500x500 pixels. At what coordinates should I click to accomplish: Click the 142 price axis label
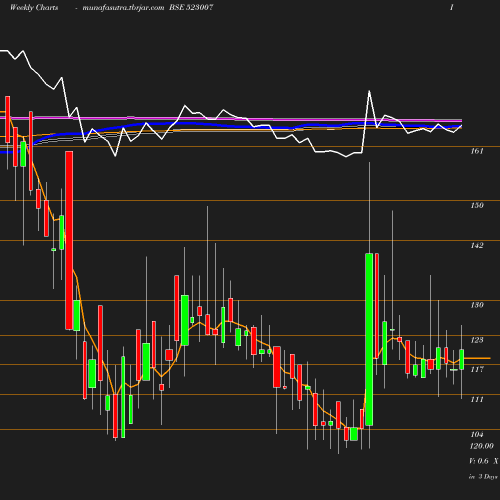(477, 246)
